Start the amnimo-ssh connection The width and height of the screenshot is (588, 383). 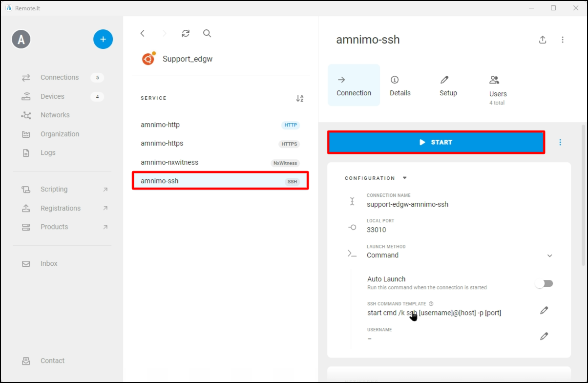click(x=436, y=142)
